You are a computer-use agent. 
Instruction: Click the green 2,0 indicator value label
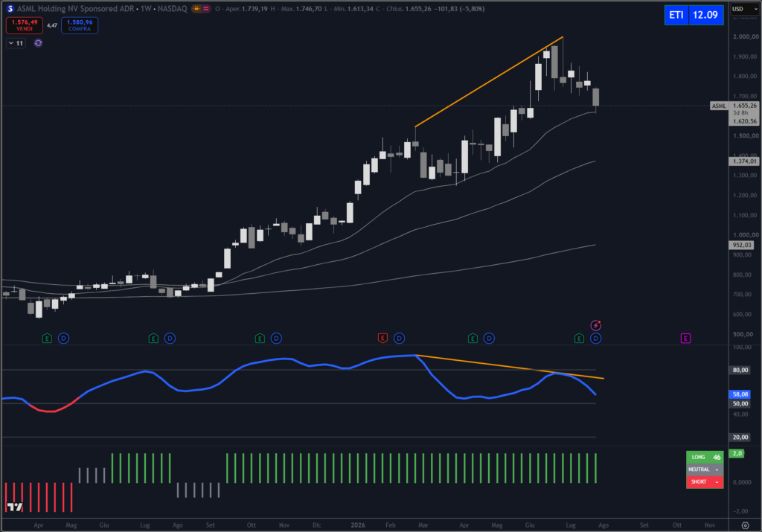737,453
